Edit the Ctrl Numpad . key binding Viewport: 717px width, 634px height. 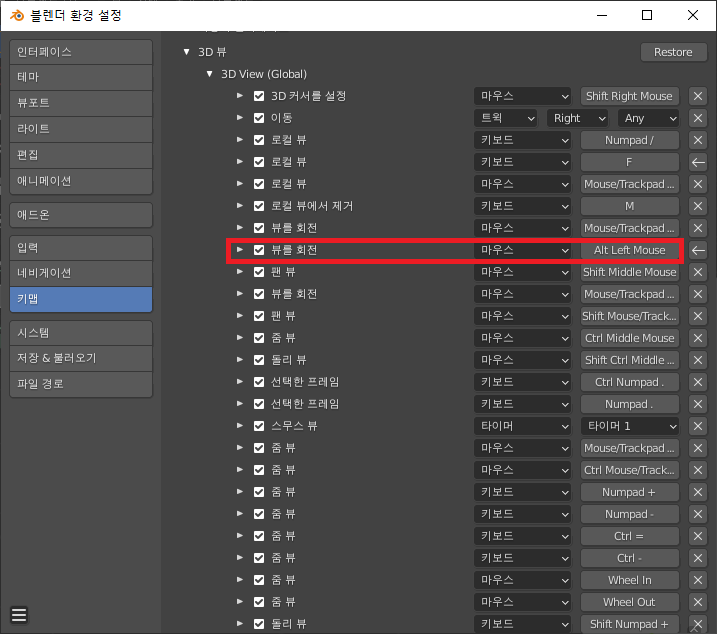[x=630, y=382]
